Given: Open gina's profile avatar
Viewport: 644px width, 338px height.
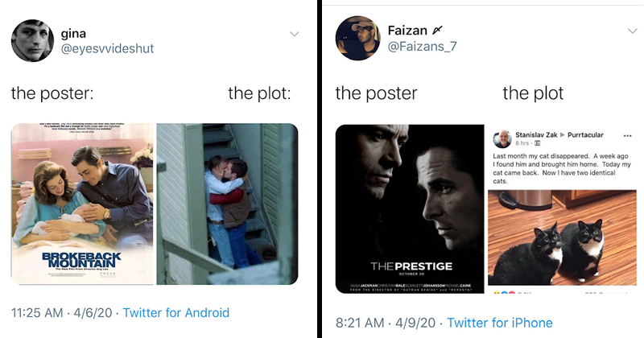Looking at the screenshot, I should (x=32, y=39).
